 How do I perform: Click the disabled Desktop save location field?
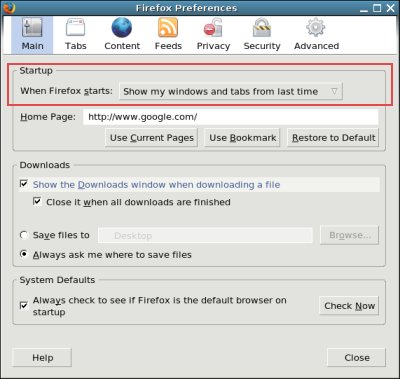point(205,236)
